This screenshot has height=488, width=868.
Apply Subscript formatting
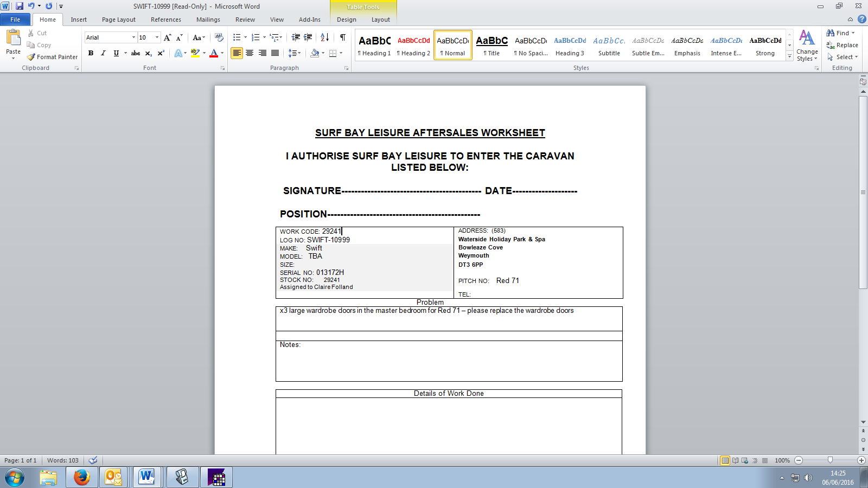148,53
